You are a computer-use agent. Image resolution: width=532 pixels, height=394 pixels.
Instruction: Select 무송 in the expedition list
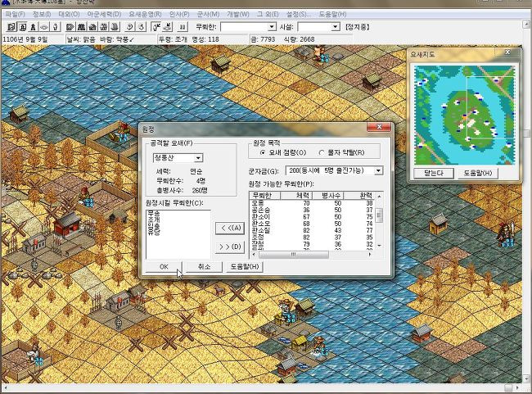pyautogui.click(x=153, y=214)
